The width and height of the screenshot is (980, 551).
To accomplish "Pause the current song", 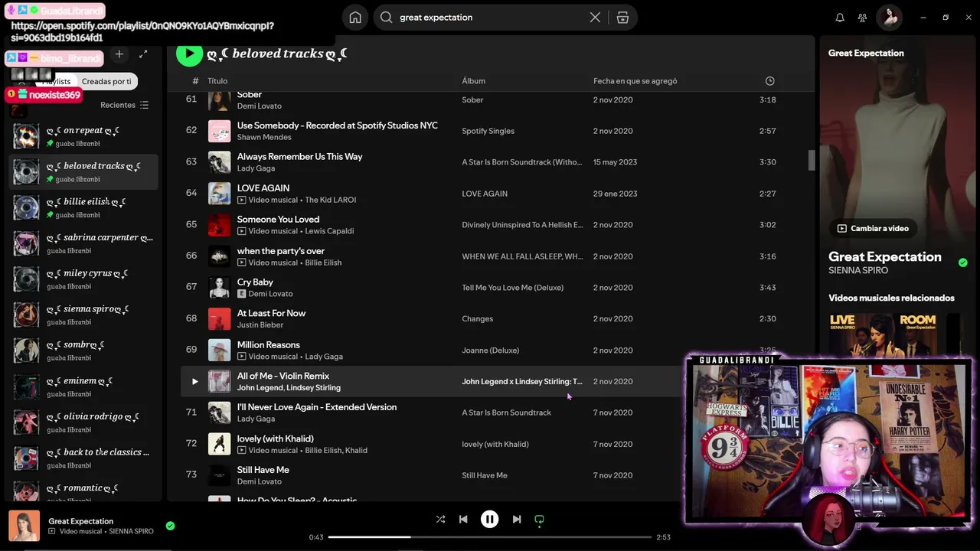I will (489, 519).
